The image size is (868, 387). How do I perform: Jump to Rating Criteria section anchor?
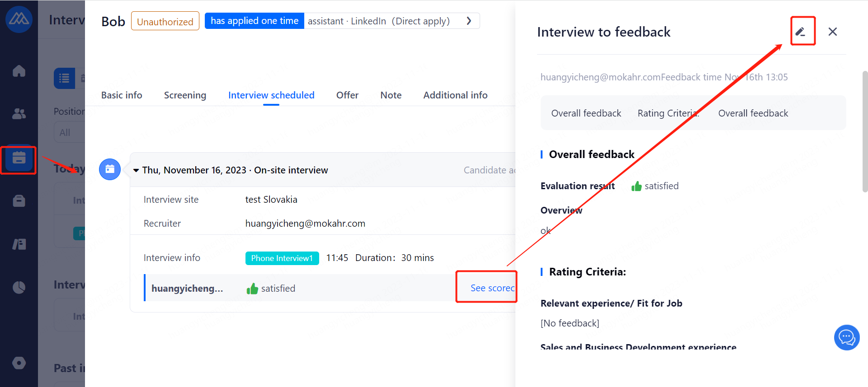668,113
